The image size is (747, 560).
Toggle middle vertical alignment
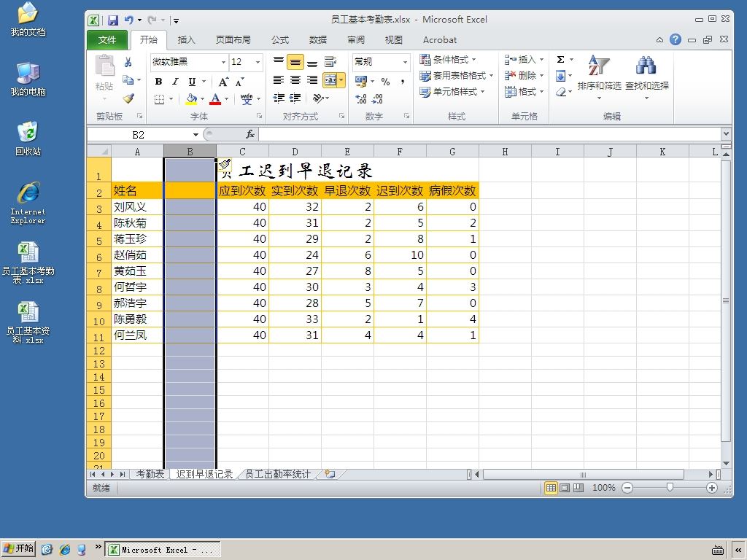click(295, 62)
